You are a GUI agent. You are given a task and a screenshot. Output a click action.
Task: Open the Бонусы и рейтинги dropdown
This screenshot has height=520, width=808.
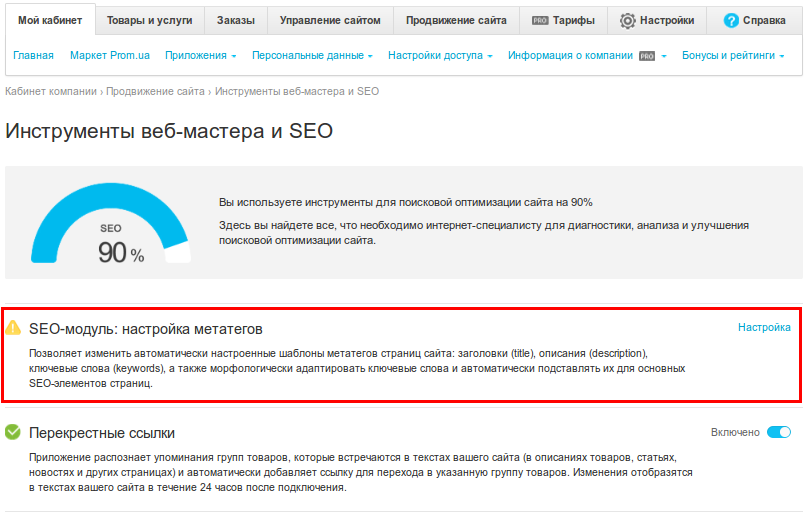point(733,56)
